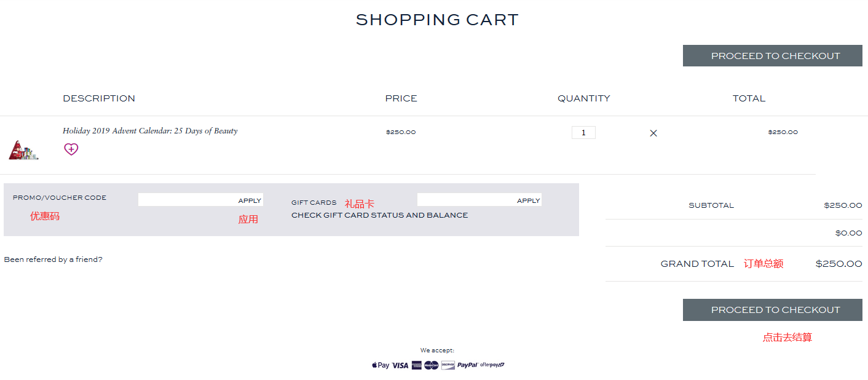Screen dimensions: 868x380
Task: Apply the promo/voucher code
Action: click(250, 200)
